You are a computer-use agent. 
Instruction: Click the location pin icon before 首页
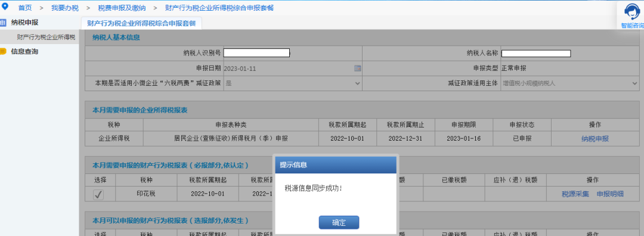pyautogui.click(x=5, y=7)
